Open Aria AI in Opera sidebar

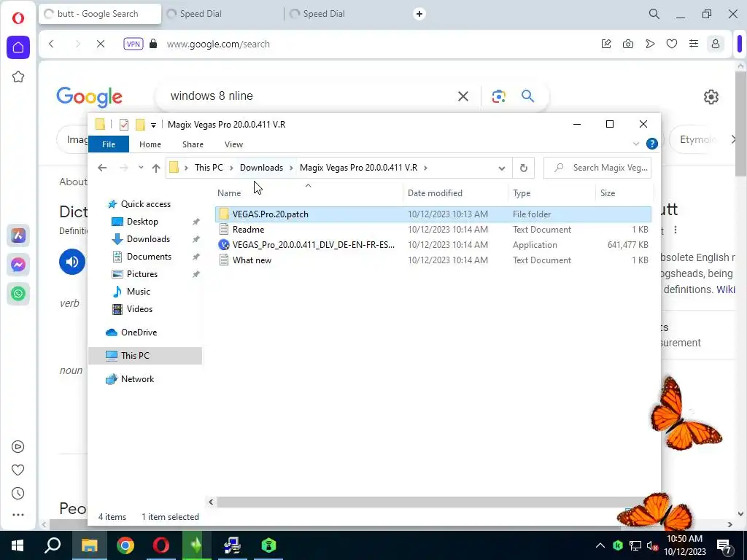18,236
